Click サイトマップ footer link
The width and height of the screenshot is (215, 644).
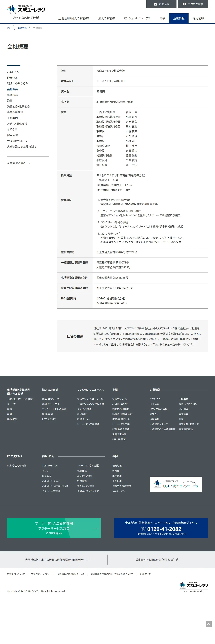click(145, 574)
